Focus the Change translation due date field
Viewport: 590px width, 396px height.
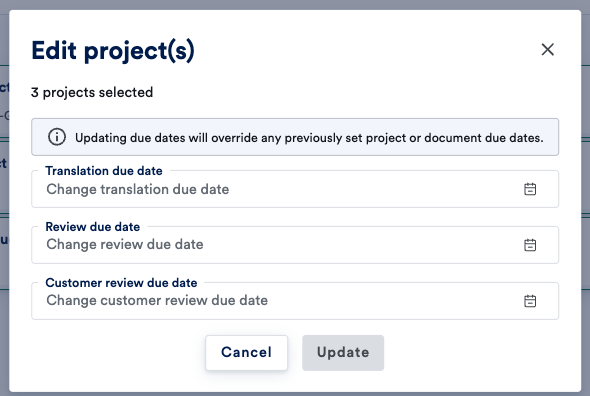295,189
